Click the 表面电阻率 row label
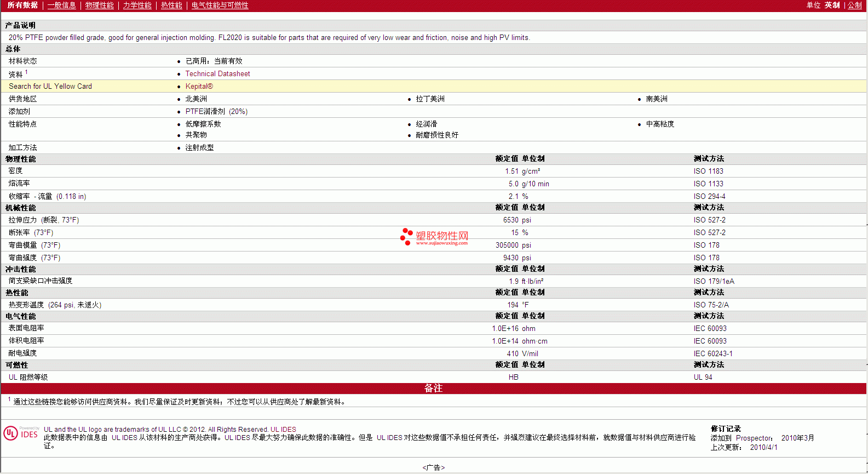 pos(26,328)
